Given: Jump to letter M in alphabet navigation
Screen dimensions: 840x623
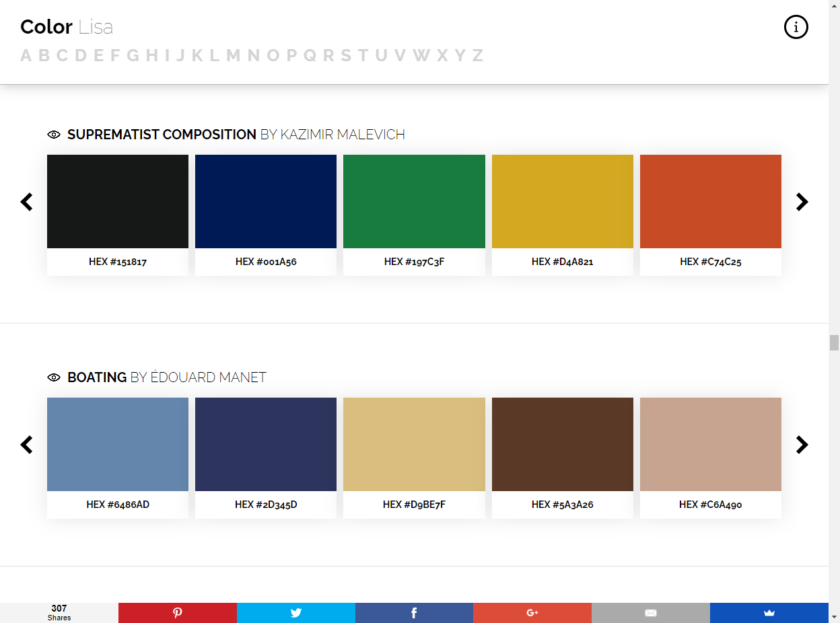Looking at the screenshot, I should 233,55.
